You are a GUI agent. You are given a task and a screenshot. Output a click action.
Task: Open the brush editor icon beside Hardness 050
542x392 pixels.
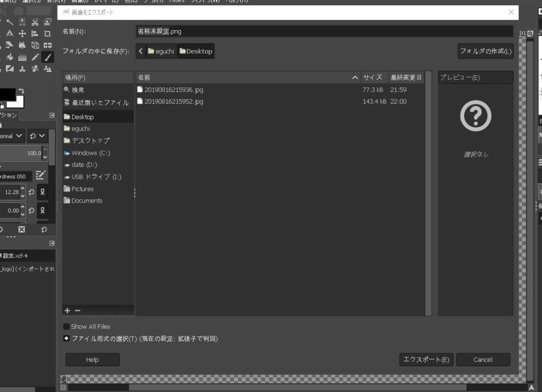pos(41,176)
